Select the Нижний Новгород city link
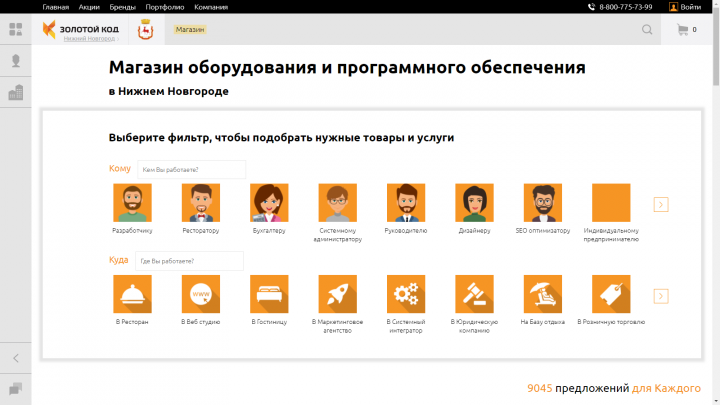This screenshot has width=720, height=405. tap(89, 39)
